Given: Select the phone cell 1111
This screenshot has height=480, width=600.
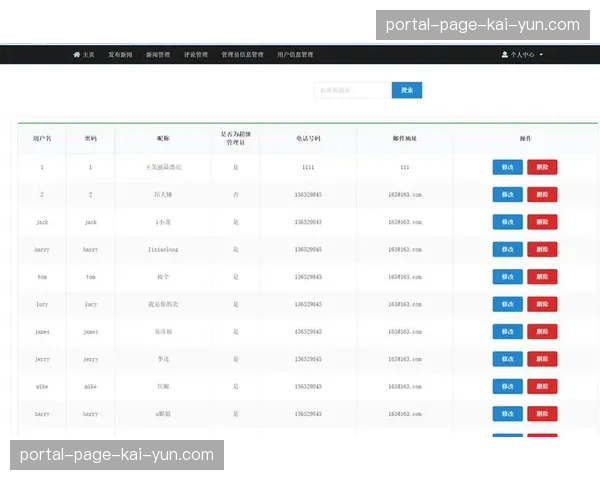Looking at the screenshot, I should 308,167.
